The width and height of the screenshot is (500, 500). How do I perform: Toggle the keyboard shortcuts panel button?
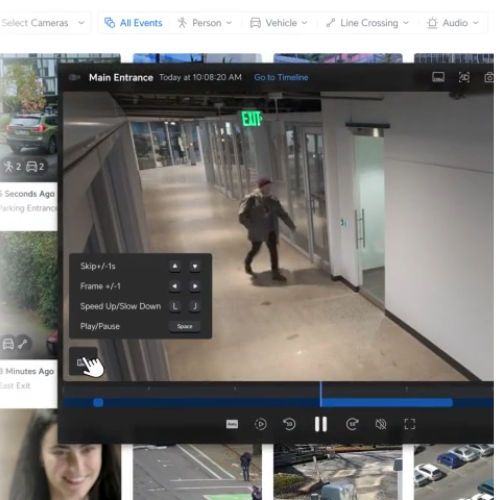pyautogui.click(x=83, y=361)
